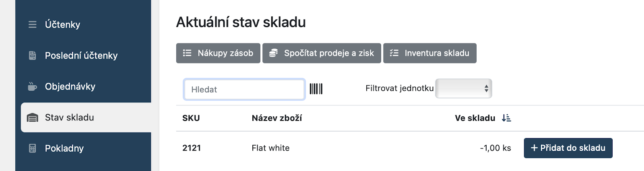Click the sort descending icon next to Ve skladu

(506, 118)
